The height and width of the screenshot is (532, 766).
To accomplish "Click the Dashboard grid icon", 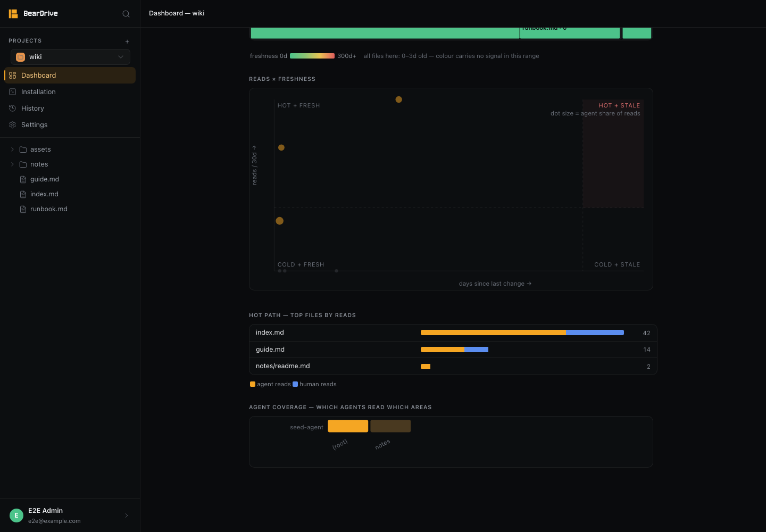I will pos(13,76).
